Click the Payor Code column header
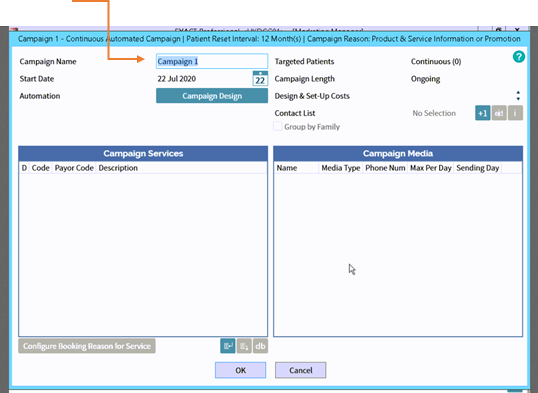Viewport: 538px width, 393px height. pos(74,168)
